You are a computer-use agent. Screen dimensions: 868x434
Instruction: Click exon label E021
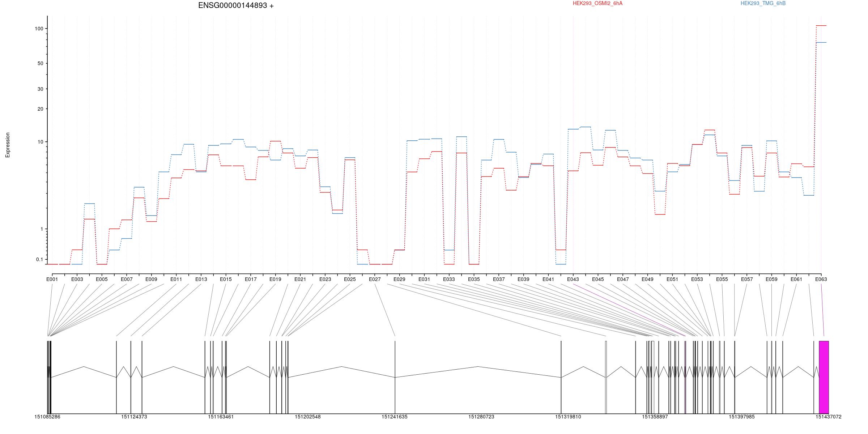(x=300, y=279)
